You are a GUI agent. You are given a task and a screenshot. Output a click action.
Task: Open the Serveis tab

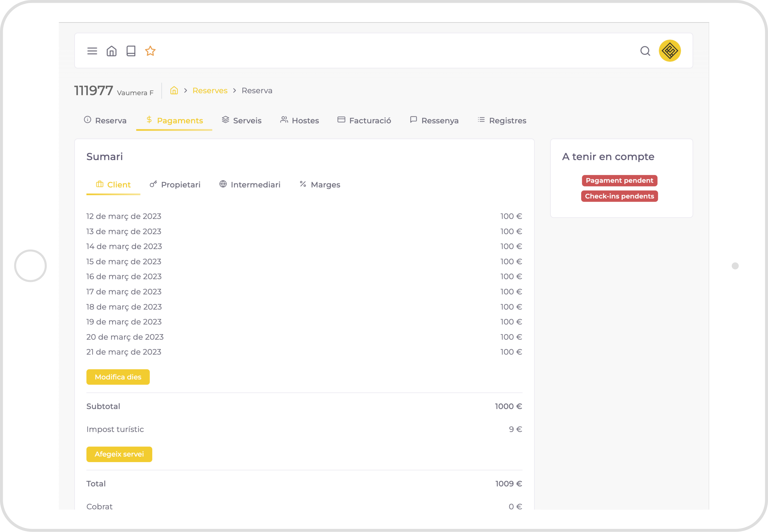point(242,120)
